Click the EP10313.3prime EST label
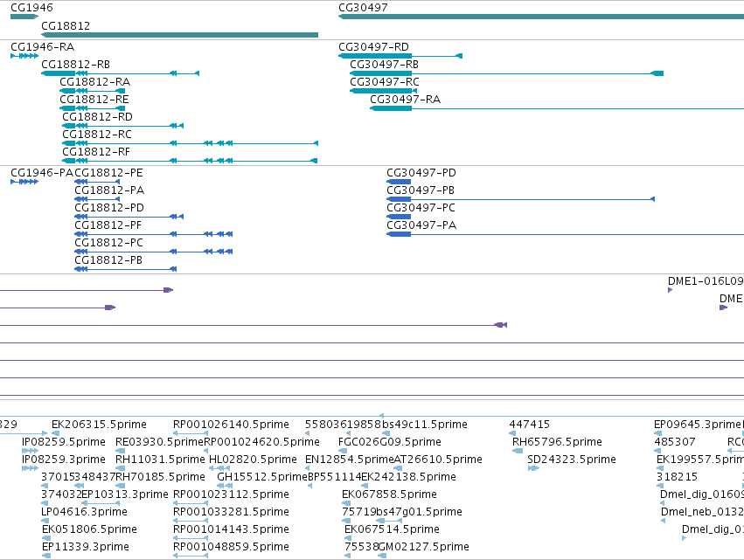Image resolution: width=744 pixels, height=560 pixels. click(x=125, y=494)
